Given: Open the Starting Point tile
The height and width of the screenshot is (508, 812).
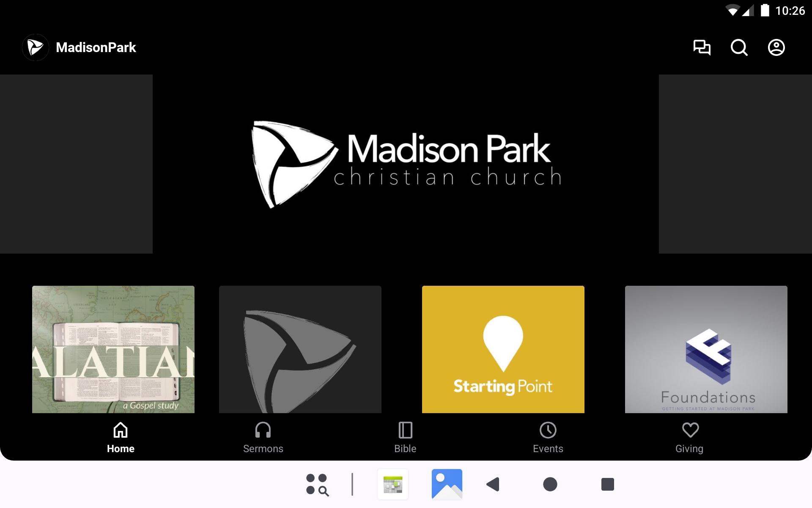Looking at the screenshot, I should pos(503,349).
